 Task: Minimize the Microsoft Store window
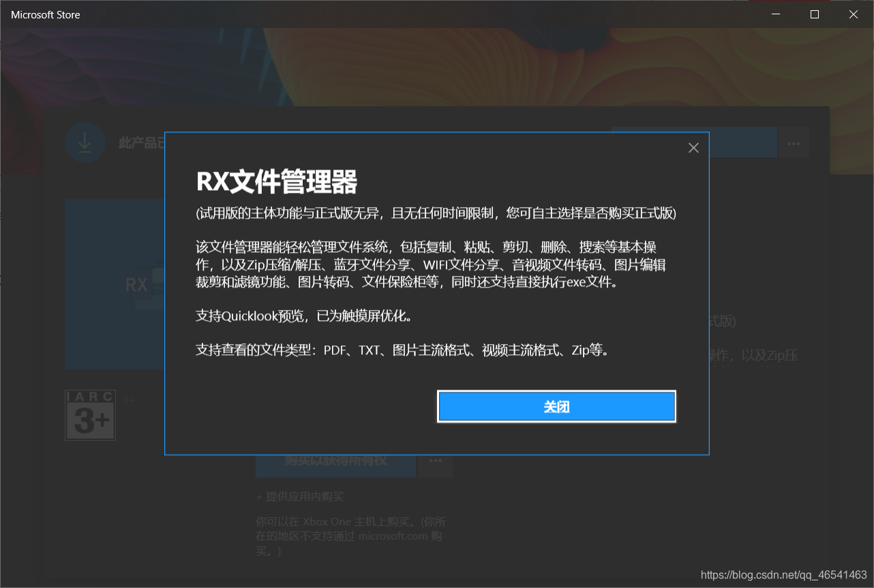pyautogui.click(x=775, y=14)
